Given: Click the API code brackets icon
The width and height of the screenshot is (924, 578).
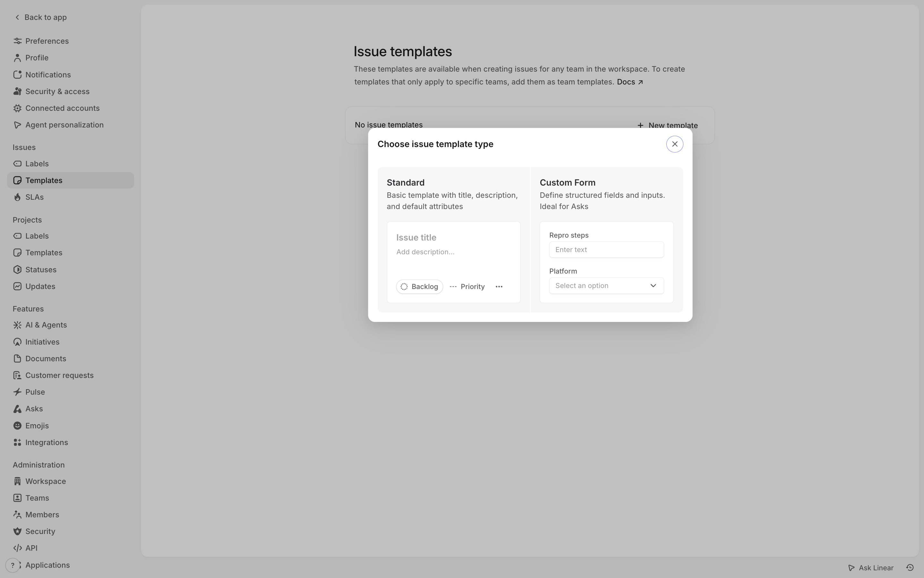Looking at the screenshot, I should (17, 548).
